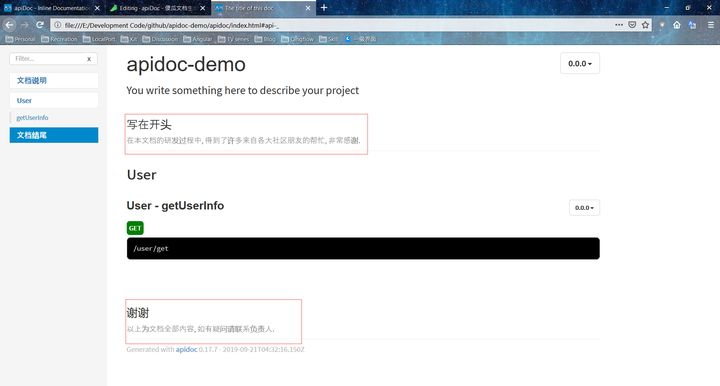Screen dimensions: 720x386
Task: Open the TV series bookmarks folder
Action: point(233,39)
